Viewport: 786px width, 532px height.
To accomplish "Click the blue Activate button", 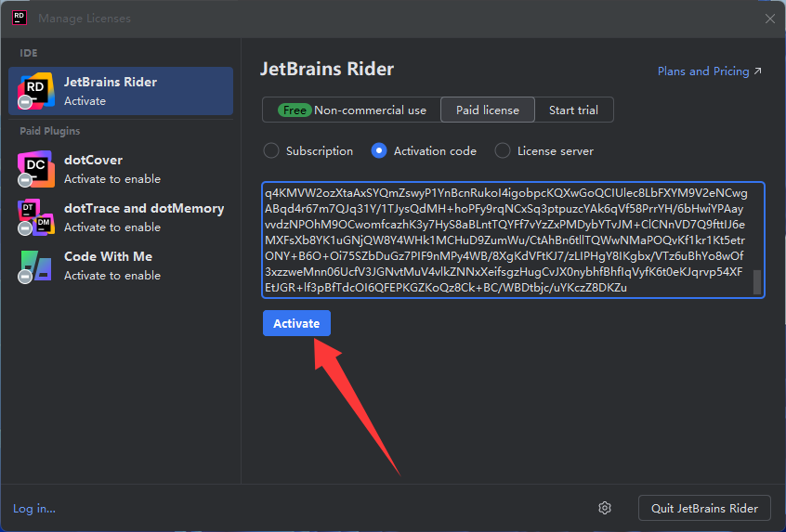I will [x=296, y=323].
